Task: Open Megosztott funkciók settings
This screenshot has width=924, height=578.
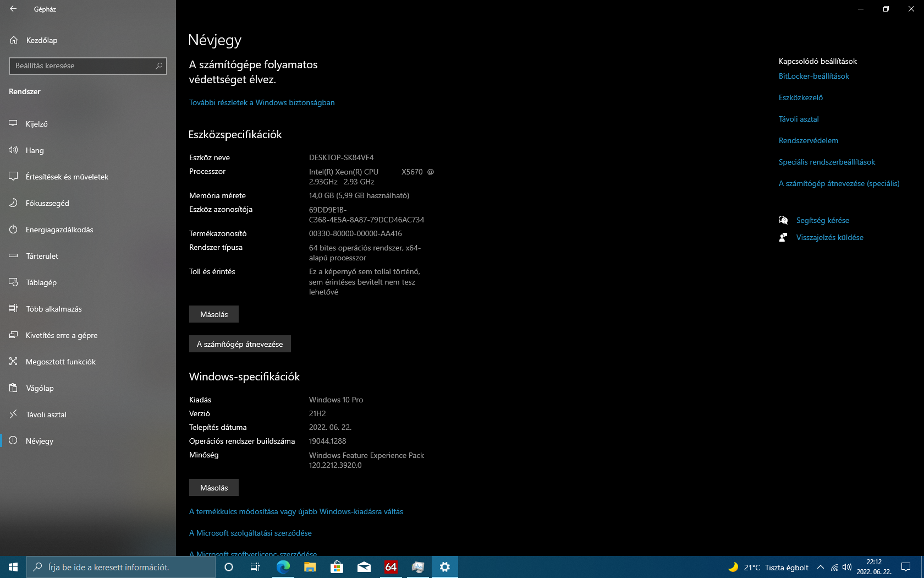Action: coord(88,362)
